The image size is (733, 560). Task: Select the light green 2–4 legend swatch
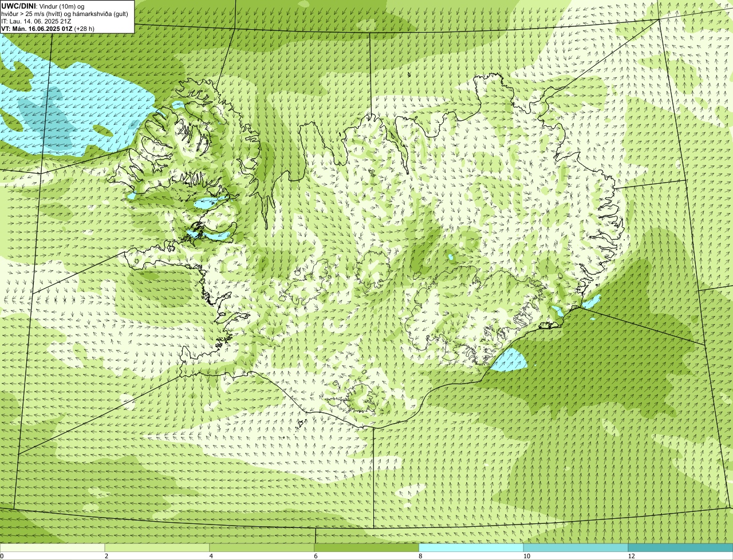[157, 547]
